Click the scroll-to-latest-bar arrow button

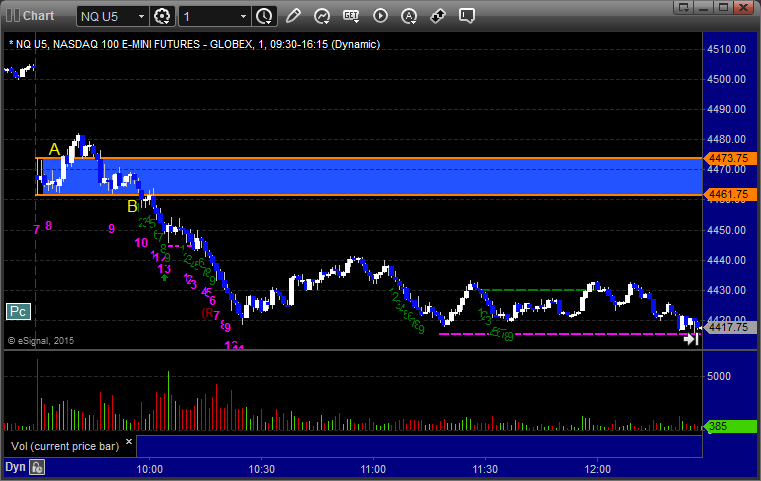tap(690, 340)
